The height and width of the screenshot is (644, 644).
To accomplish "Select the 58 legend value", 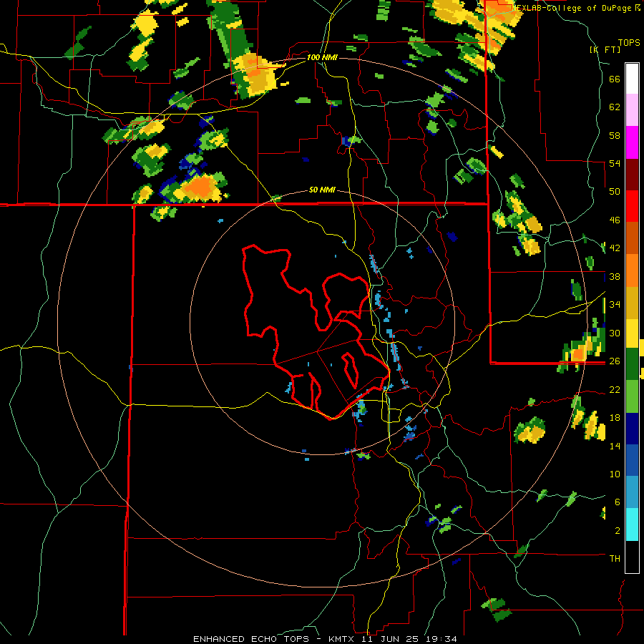I will (x=615, y=135).
